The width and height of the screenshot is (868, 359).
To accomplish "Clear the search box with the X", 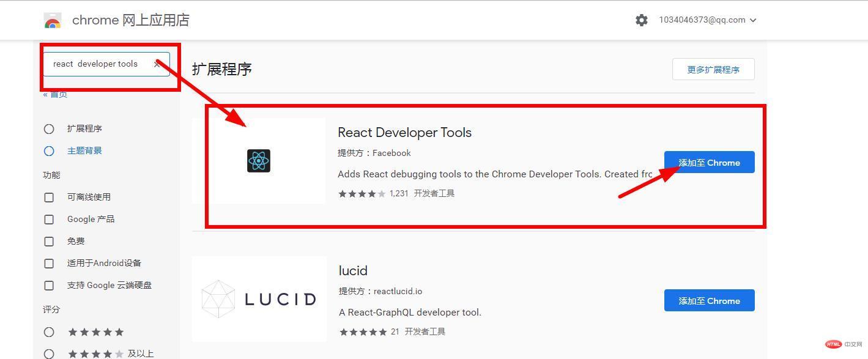I will (157, 64).
